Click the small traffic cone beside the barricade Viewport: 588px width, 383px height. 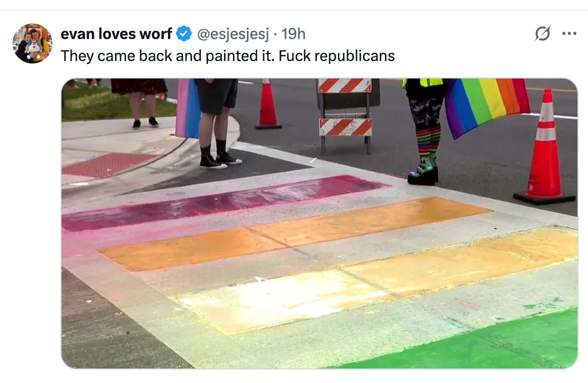click(267, 104)
